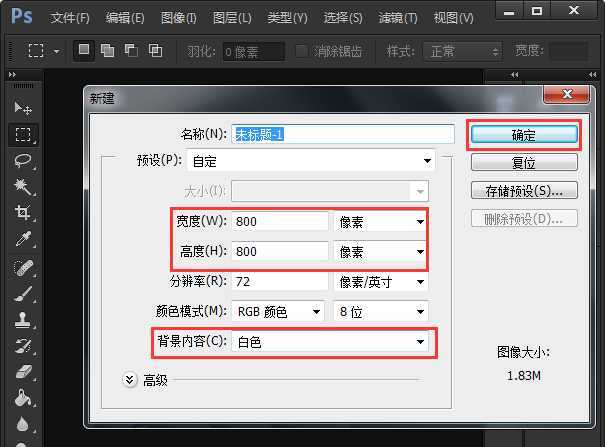Image resolution: width=605 pixels, height=447 pixels.
Task: Toggle the Add to selection mode
Action: [x=107, y=51]
